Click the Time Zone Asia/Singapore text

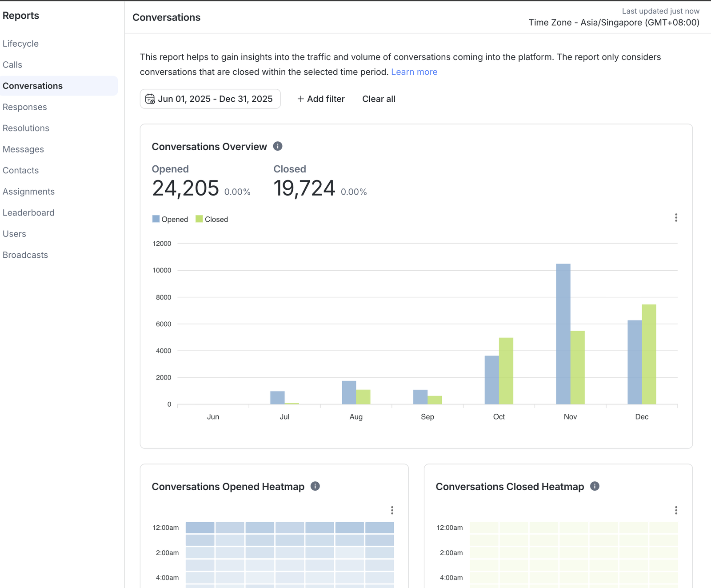(x=614, y=23)
